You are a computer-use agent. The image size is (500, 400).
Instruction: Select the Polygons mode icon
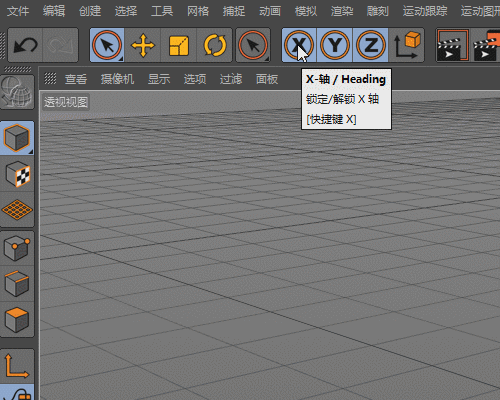tap(17, 320)
